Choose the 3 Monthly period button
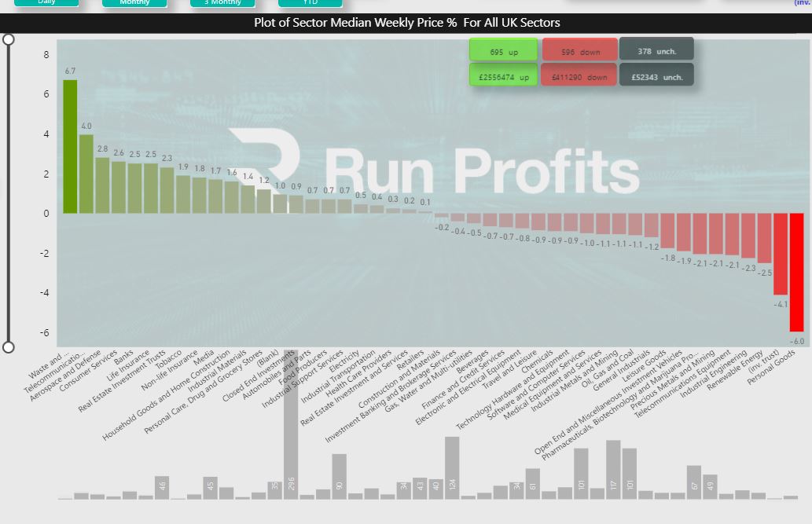This screenshot has width=812, height=524. [222, 3]
